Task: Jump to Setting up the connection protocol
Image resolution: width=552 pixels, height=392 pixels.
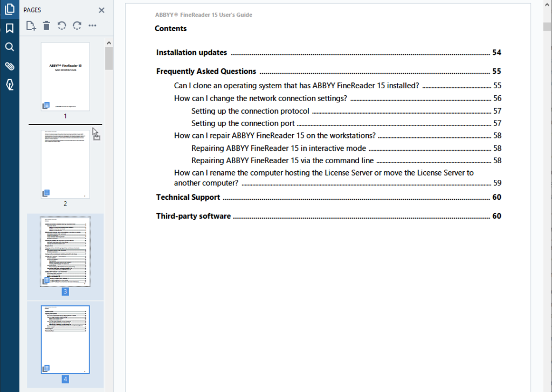Action: [347, 111]
